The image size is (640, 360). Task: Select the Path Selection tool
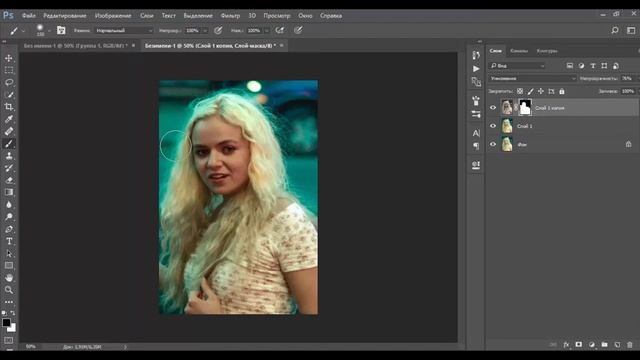(x=9, y=253)
